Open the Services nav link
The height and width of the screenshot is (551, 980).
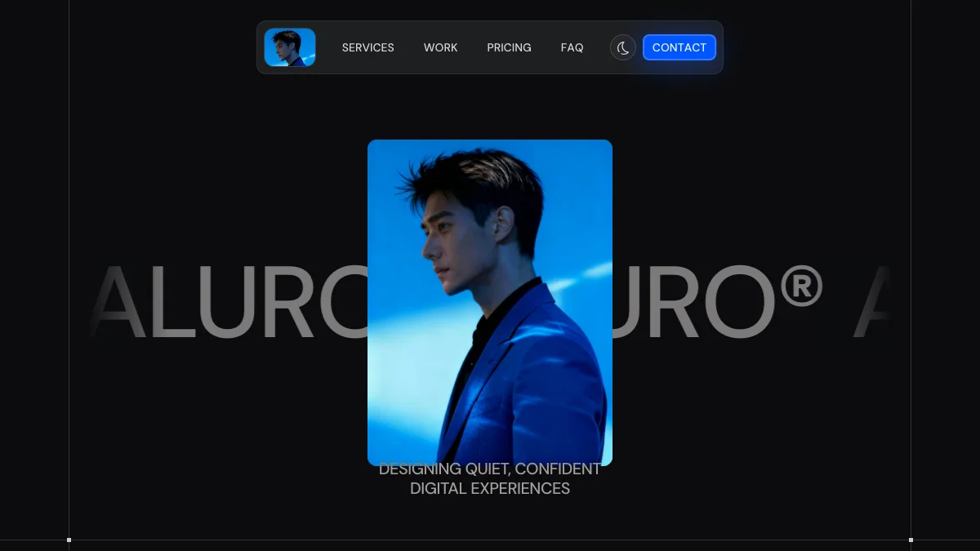point(368,47)
